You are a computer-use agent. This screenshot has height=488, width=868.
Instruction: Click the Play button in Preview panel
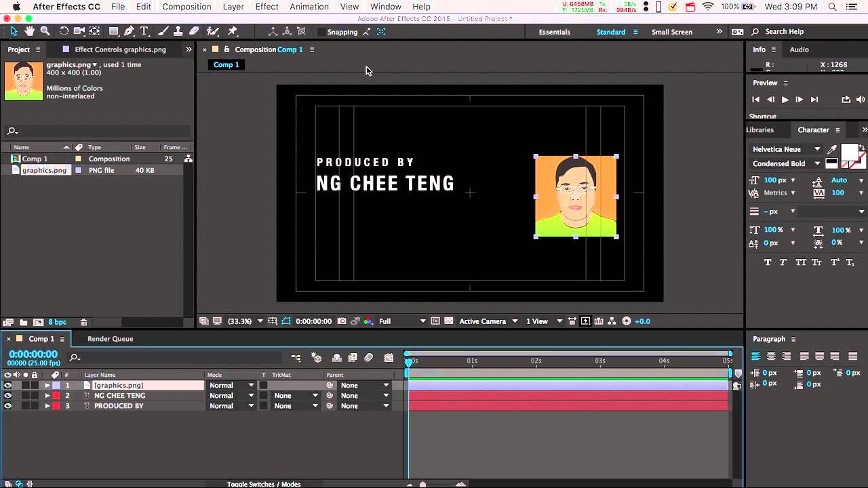(785, 100)
